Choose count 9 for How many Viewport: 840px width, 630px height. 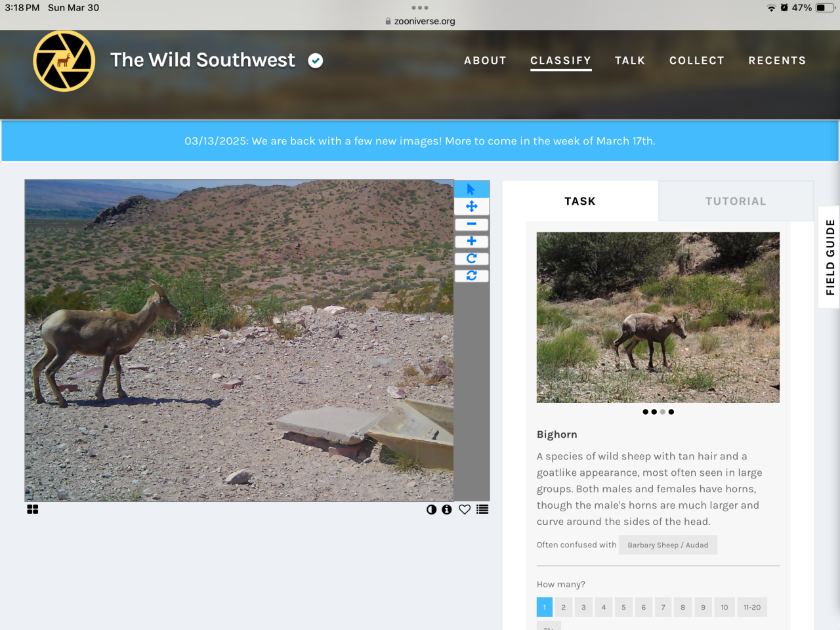(x=703, y=607)
